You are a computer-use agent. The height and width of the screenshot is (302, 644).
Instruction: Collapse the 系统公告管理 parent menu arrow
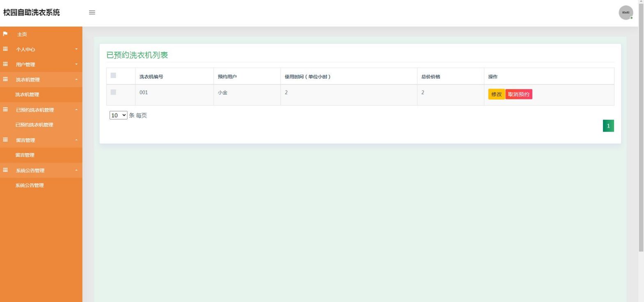pyautogui.click(x=76, y=170)
